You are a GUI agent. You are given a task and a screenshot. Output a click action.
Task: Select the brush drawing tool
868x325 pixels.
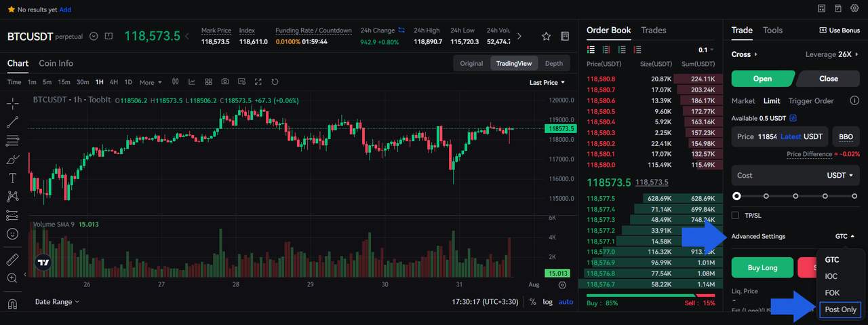tap(12, 159)
